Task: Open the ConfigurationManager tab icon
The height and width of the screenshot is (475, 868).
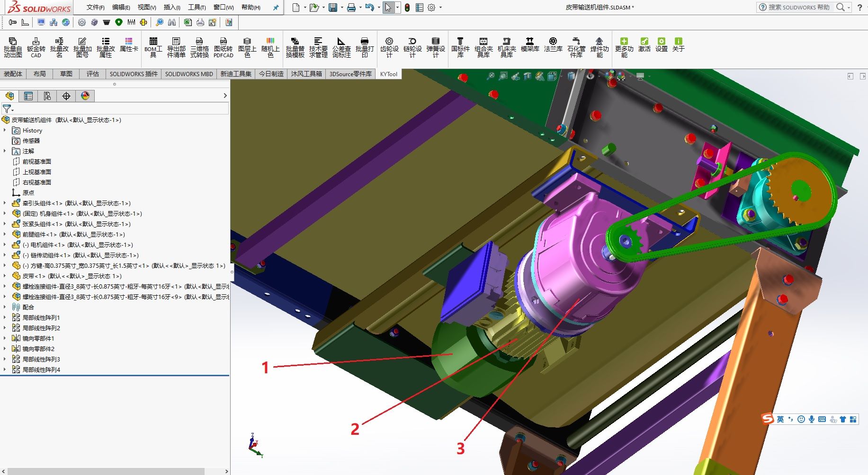Action: (47, 96)
